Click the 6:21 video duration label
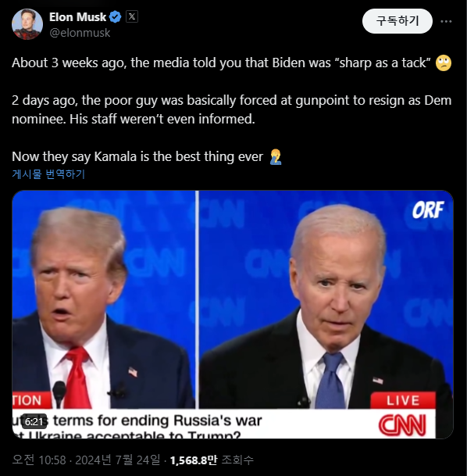This screenshot has width=467, height=476. click(34, 421)
